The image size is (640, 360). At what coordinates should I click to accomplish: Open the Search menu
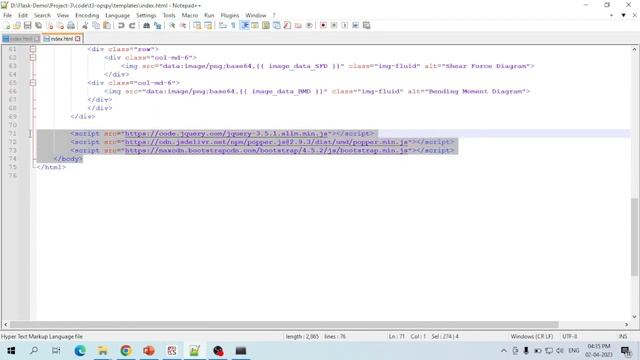tap(42, 15)
